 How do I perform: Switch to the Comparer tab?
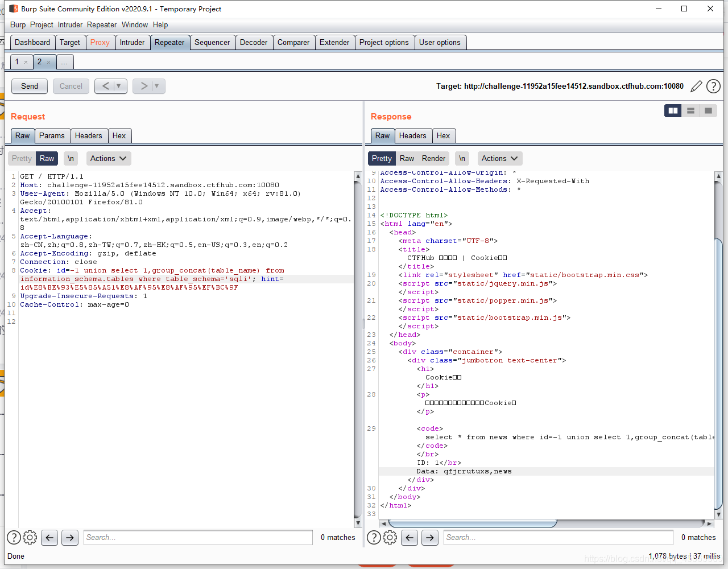point(293,42)
